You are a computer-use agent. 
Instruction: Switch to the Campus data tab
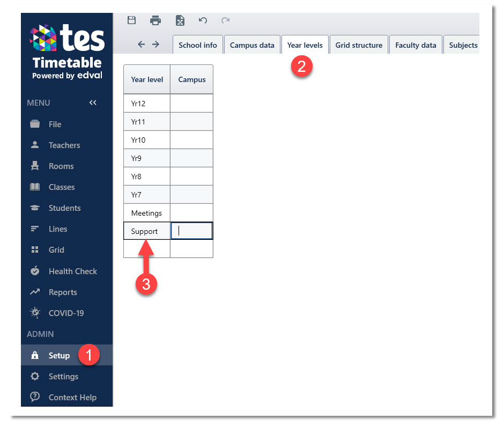pos(252,45)
